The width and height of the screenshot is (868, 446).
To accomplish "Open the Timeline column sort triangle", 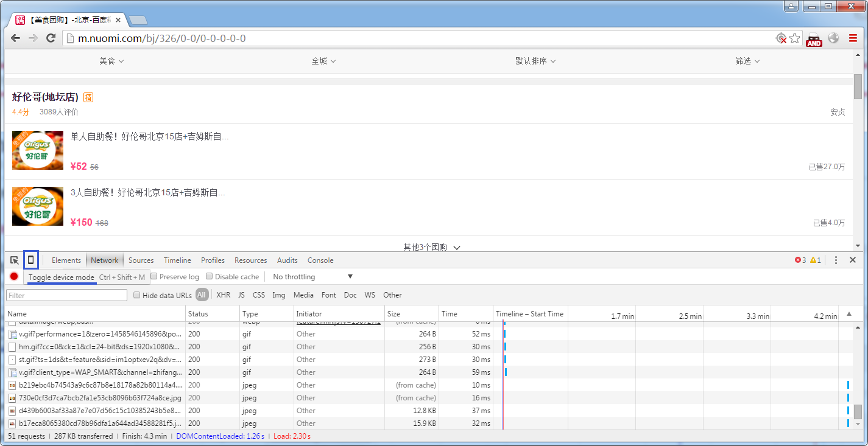I will [849, 314].
